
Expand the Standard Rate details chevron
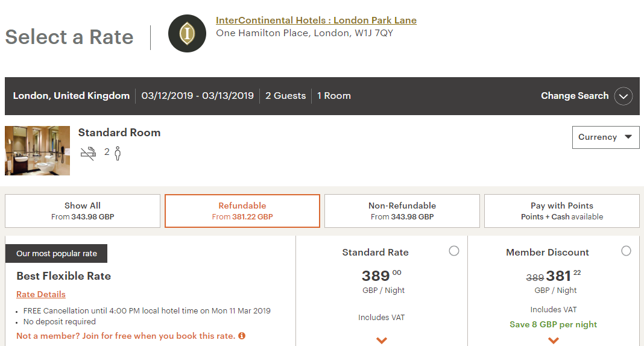point(381,341)
